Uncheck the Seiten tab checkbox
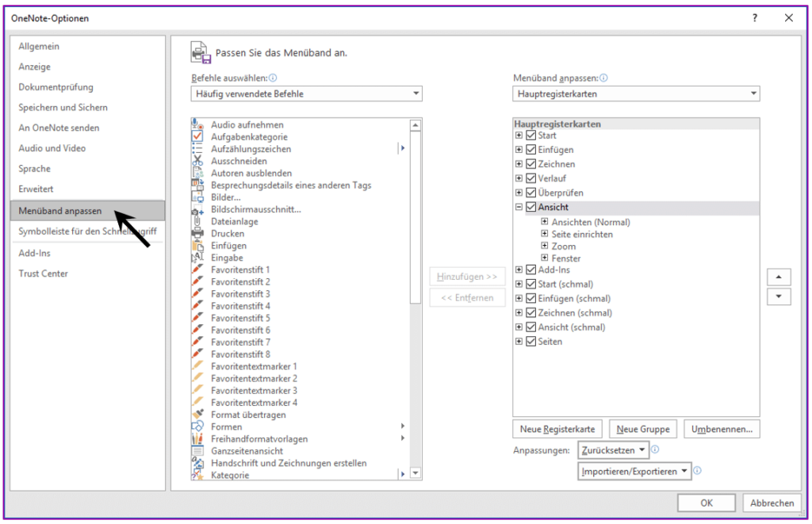 530,341
